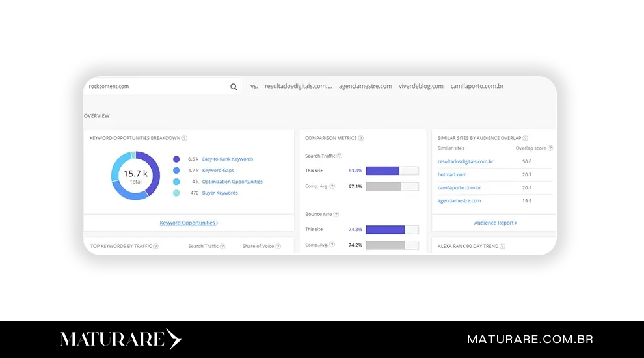This screenshot has height=358, width=644.
Task: Click help icon beside Top Keywords by Traffic
Action: pos(155,246)
